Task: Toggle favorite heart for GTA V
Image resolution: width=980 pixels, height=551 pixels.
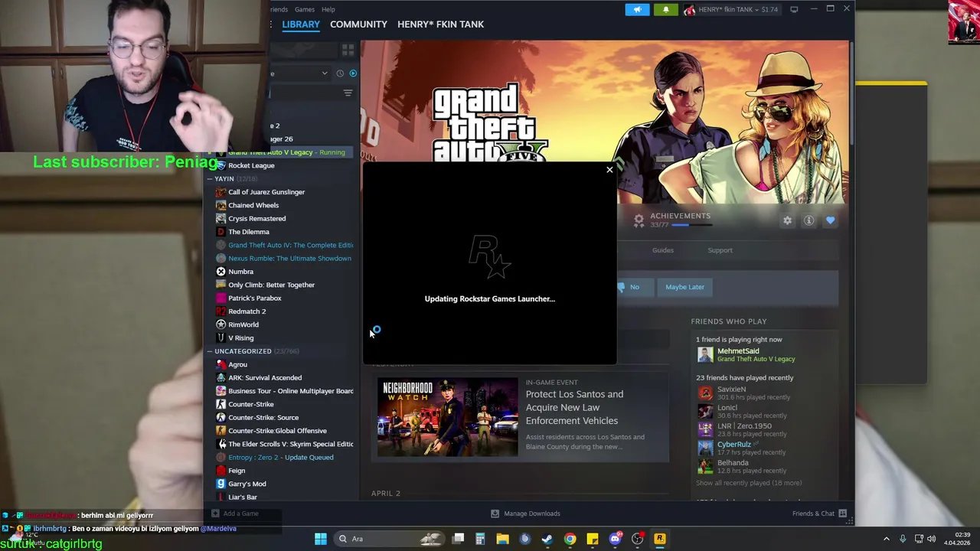Action: tap(830, 220)
